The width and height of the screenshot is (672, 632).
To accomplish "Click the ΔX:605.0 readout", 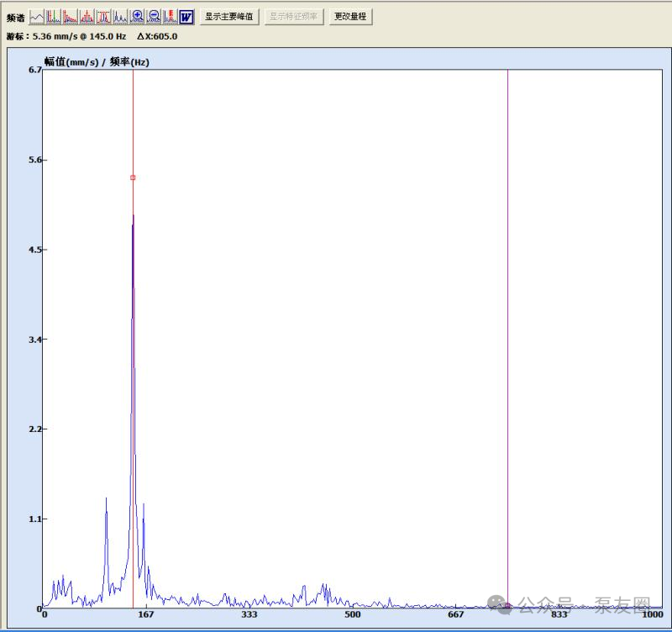I will click(157, 36).
